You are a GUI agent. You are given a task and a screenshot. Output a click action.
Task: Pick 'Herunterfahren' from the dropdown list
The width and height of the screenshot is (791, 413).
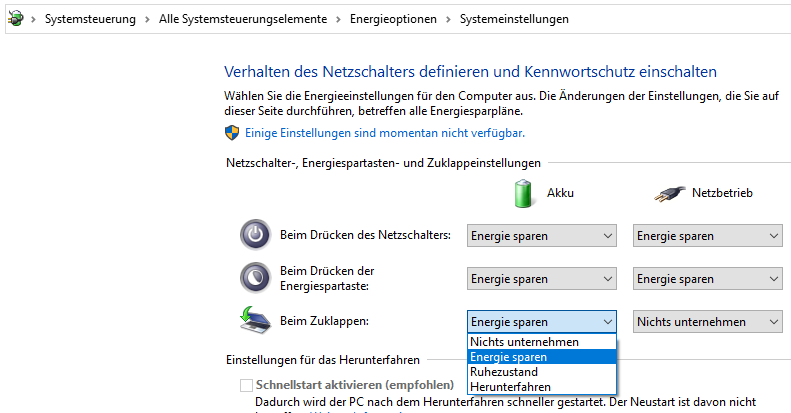pos(510,386)
